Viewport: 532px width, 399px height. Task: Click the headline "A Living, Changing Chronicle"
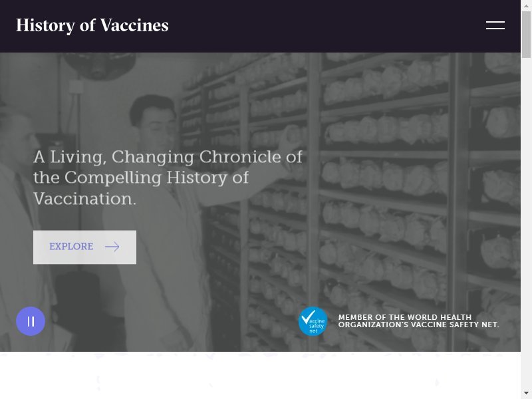click(x=168, y=178)
